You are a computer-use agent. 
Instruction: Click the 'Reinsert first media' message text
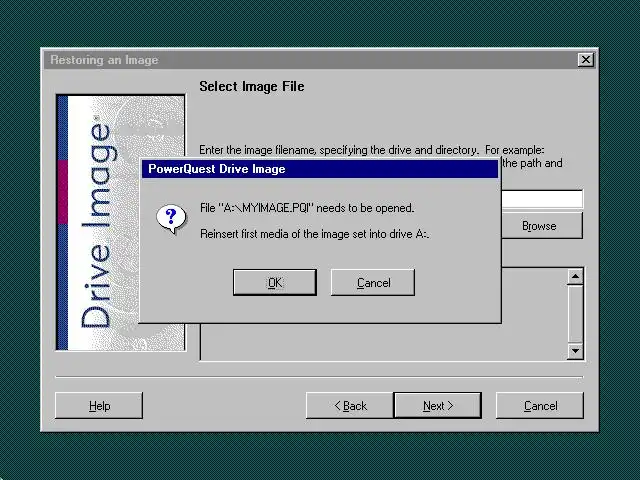coord(314,234)
